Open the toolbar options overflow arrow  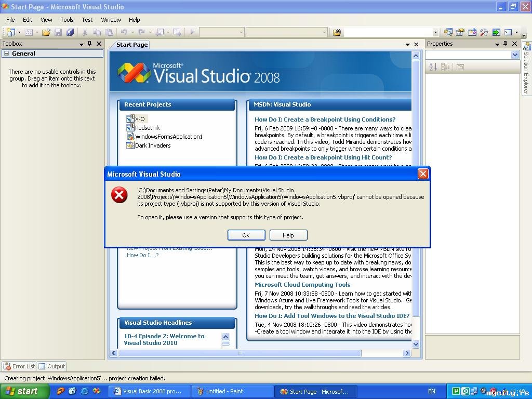(x=524, y=35)
